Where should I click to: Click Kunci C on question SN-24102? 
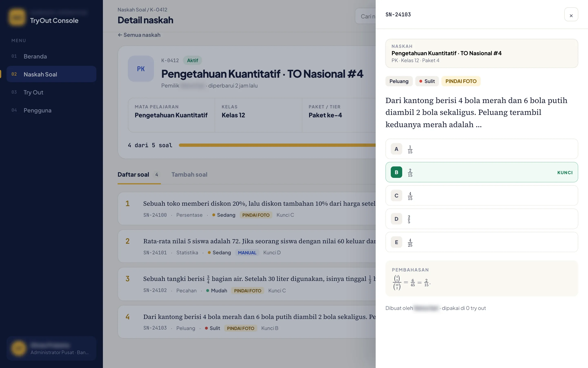[277, 291]
